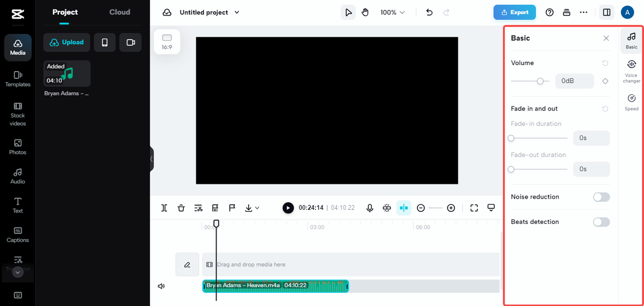This screenshot has width=644, height=306.
Task: Select the pointer selection tool
Action: [x=348, y=12]
